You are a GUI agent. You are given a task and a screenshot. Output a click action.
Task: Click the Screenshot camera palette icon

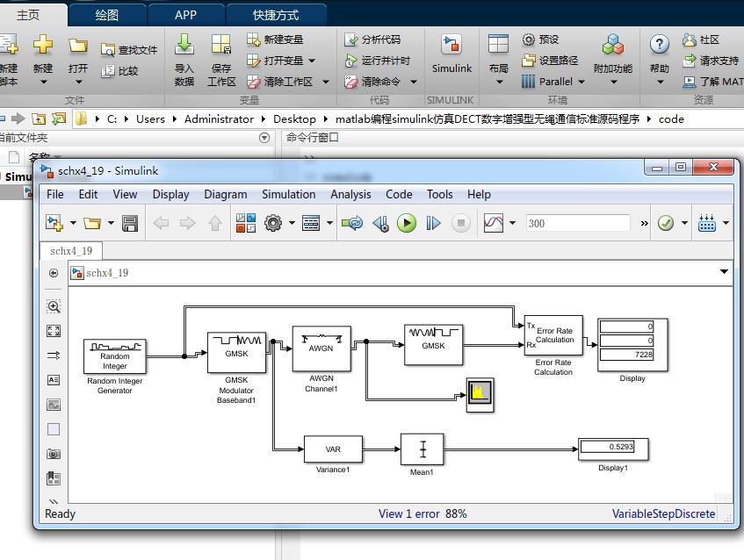54,454
